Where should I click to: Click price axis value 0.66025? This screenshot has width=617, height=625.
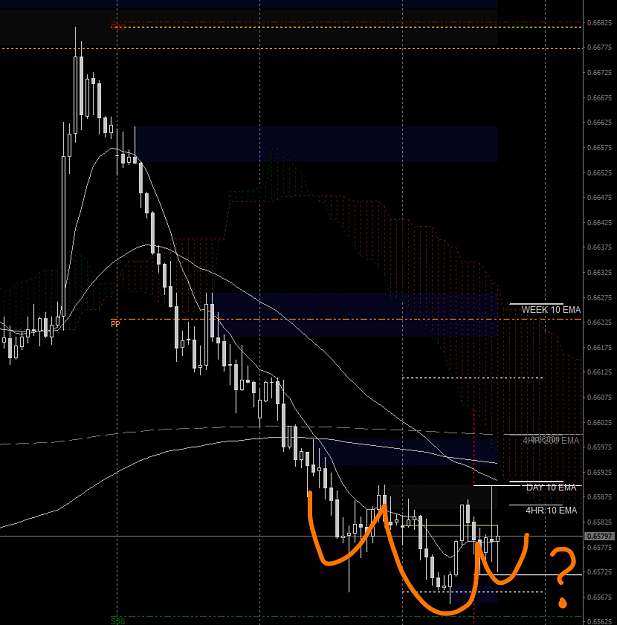(599, 423)
